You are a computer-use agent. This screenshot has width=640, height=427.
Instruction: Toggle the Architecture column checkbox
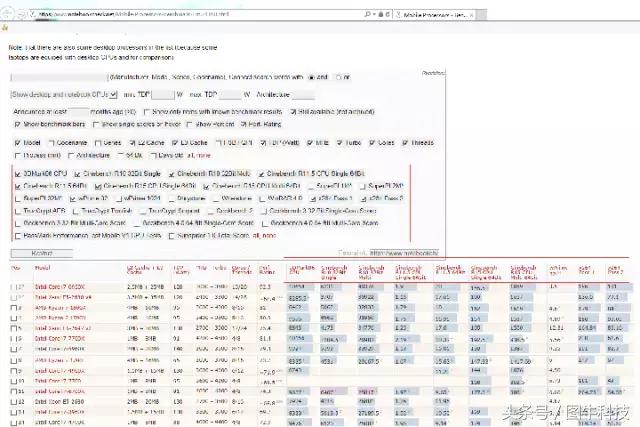[x=71, y=156]
